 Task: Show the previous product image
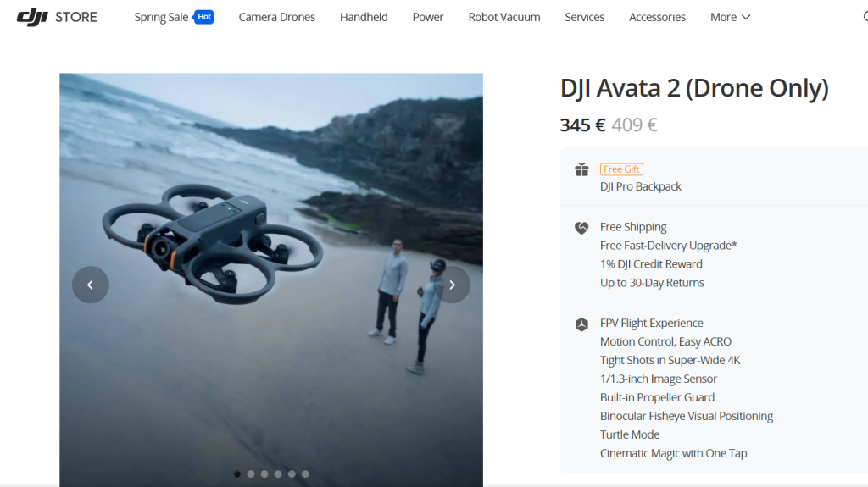click(91, 285)
